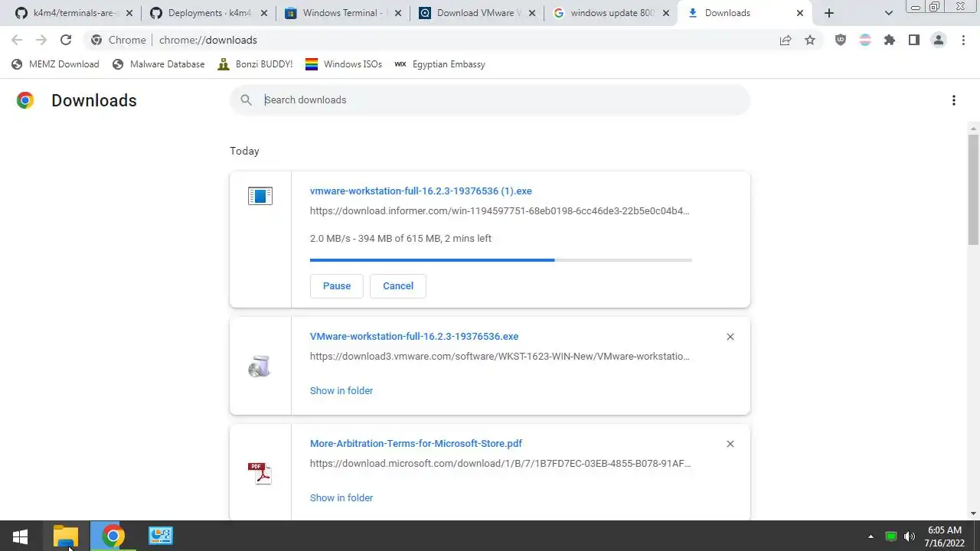This screenshot has height=551, width=980.
Task: Go back using the browser back arrow
Action: [17, 40]
